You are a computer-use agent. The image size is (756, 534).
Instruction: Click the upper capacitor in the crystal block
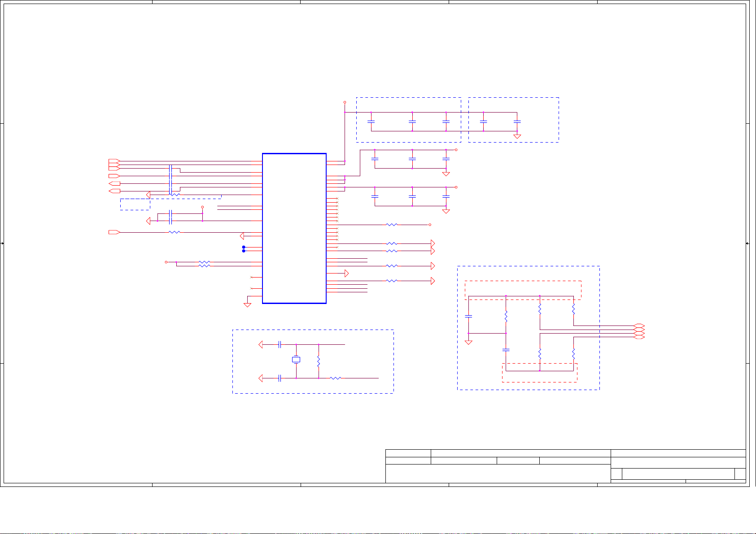tap(280, 345)
